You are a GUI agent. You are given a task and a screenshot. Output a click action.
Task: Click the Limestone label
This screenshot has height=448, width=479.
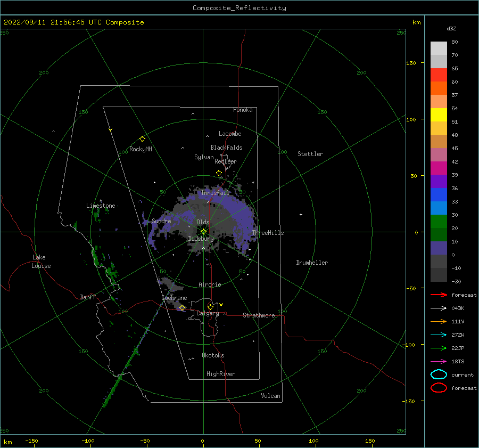pyautogui.click(x=101, y=206)
